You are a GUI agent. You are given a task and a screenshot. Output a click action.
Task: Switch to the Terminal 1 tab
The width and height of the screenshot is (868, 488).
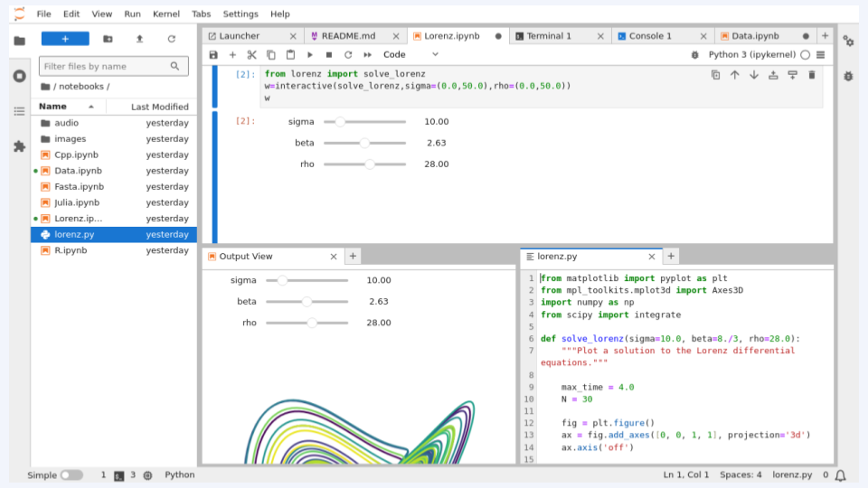point(549,36)
